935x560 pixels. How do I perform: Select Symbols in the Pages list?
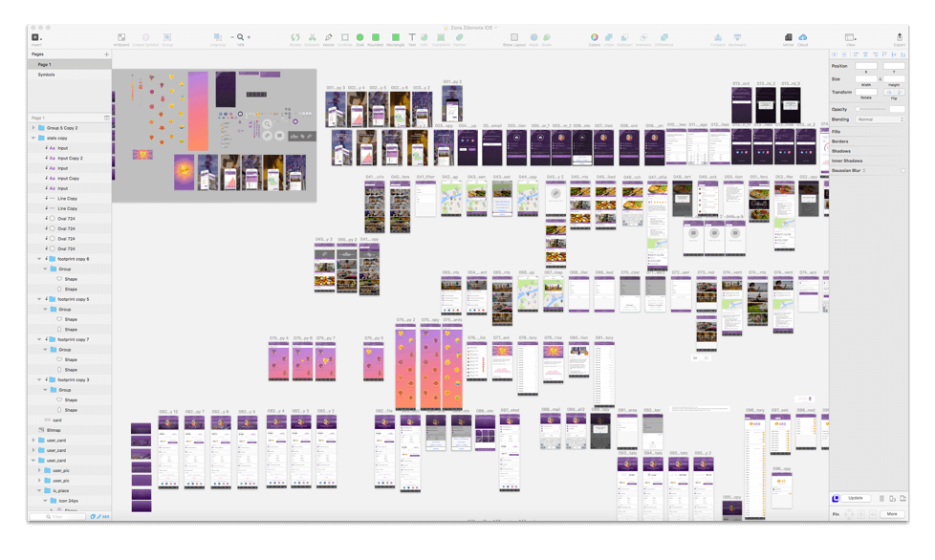point(47,75)
